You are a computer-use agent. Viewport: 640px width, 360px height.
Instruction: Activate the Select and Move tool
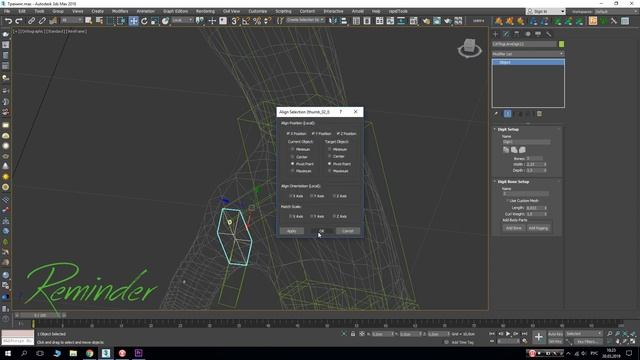click(133, 21)
